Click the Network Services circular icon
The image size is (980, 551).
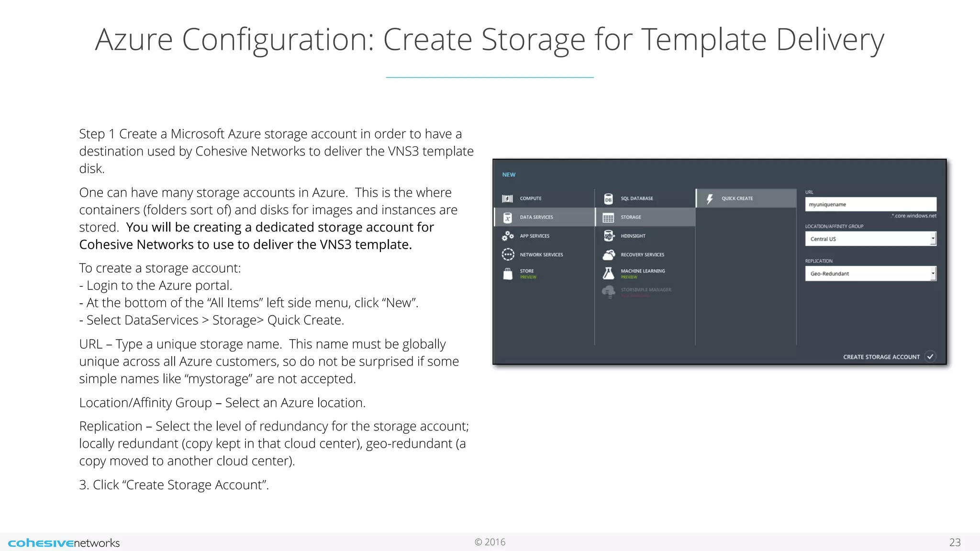(508, 254)
